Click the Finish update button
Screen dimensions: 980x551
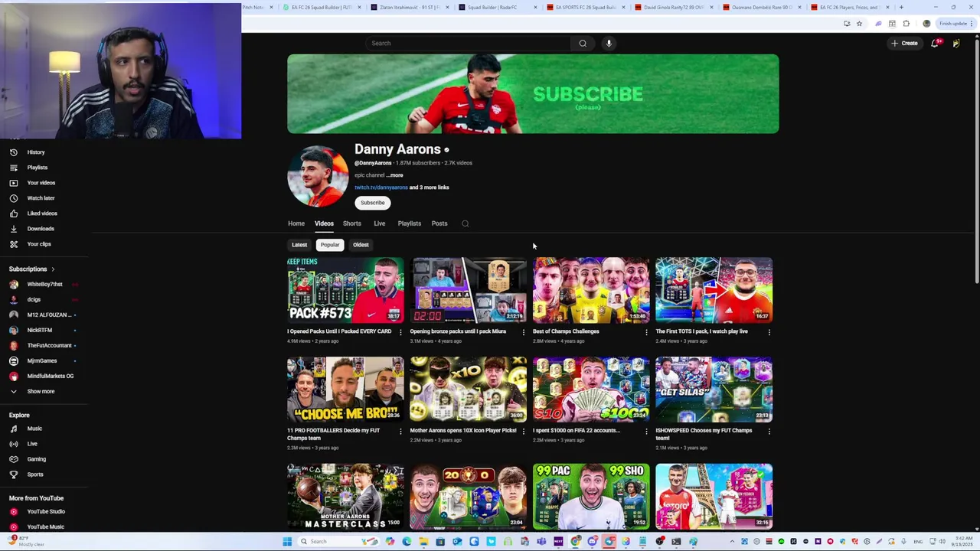pos(957,24)
